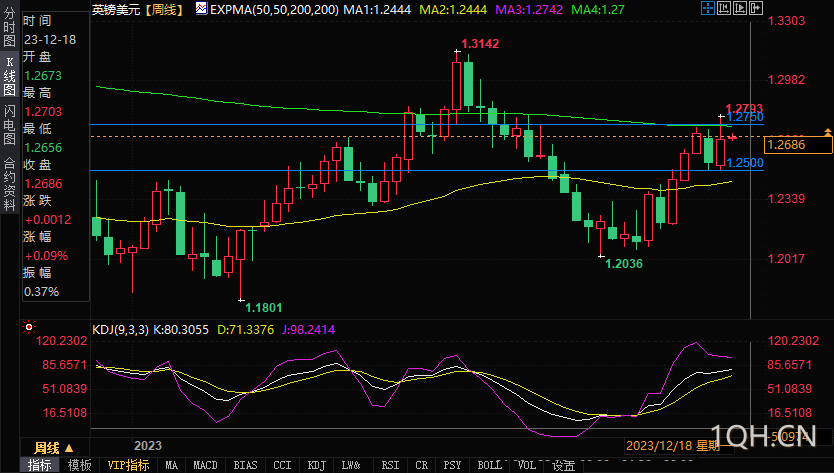
Task: Switch to the BOLL indicator
Action: pos(490,465)
